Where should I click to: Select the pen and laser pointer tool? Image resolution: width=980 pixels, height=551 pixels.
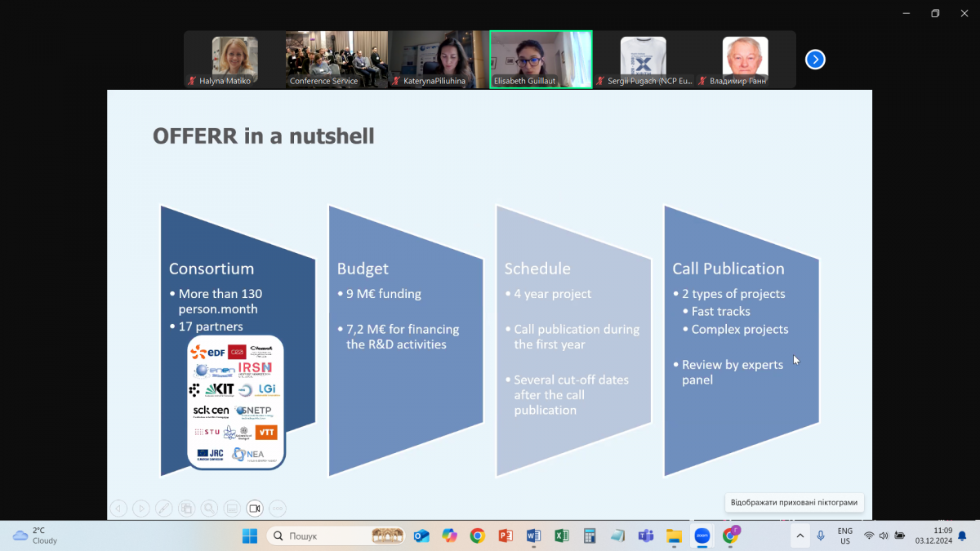pyautogui.click(x=164, y=508)
